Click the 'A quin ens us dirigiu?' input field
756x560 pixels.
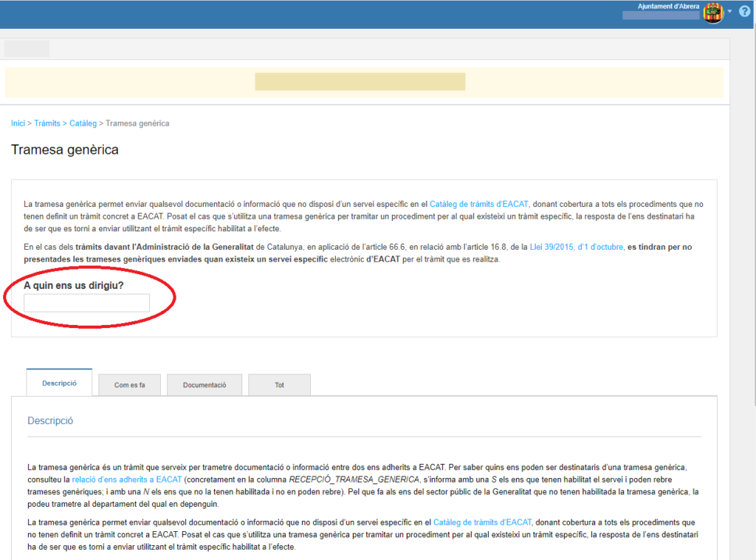(86, 303)
